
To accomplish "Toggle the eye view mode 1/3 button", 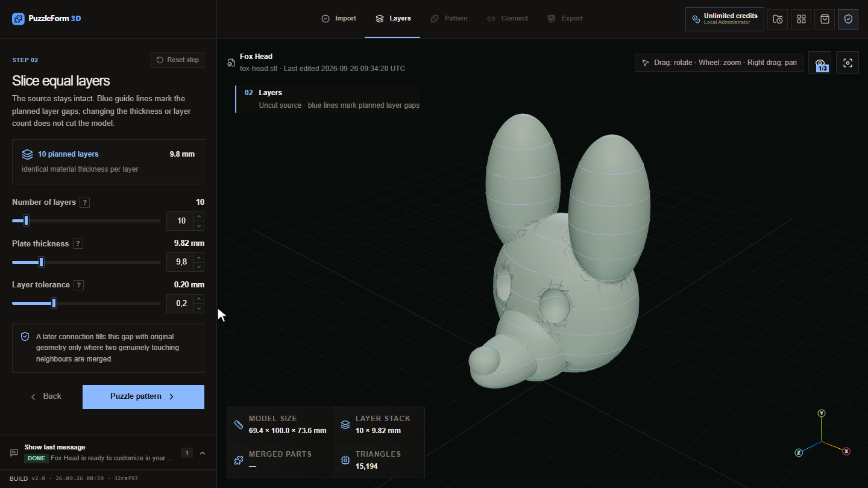I will 821,63.
